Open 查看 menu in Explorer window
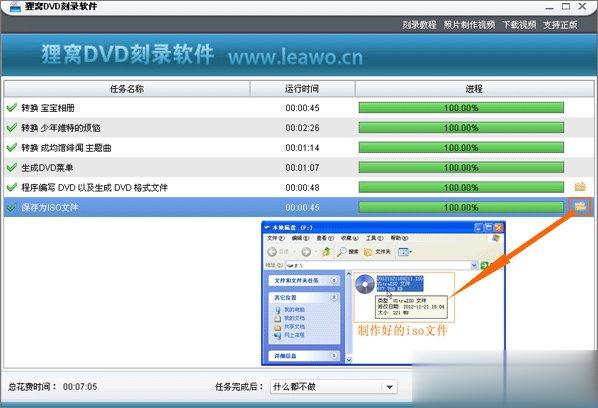Viewport: 598px width, 408px height. pyautogui.click(x=325, y=238)
